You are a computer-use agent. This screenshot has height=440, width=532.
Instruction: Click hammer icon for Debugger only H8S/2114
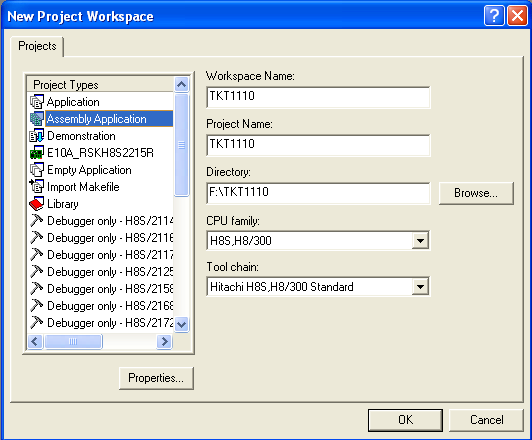pos(37,221)
